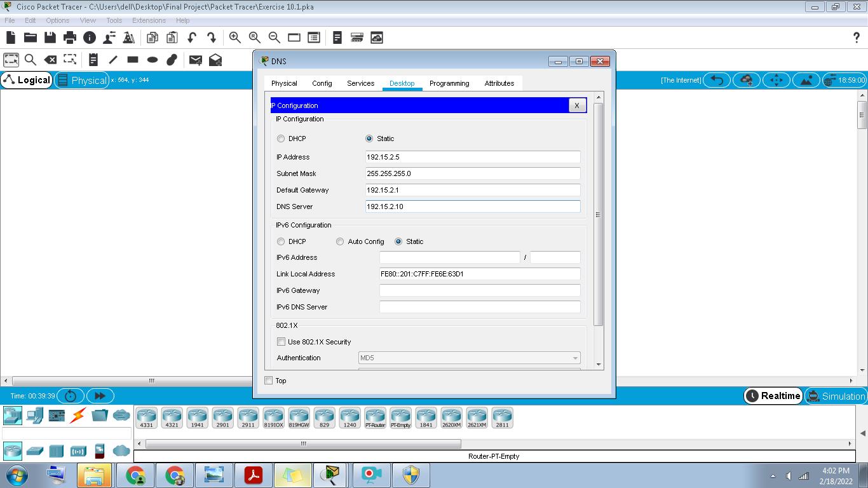Image resolution: width=868 pixels, height=488 pixels.
Task: Open the Authentication MD5 dropdown
Action: (x=469, y=358)
